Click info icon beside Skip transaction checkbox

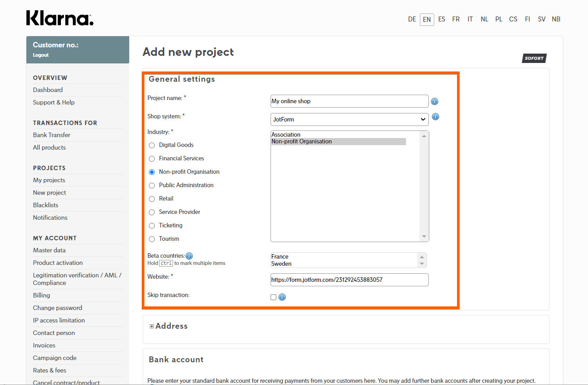pos(282,297)
